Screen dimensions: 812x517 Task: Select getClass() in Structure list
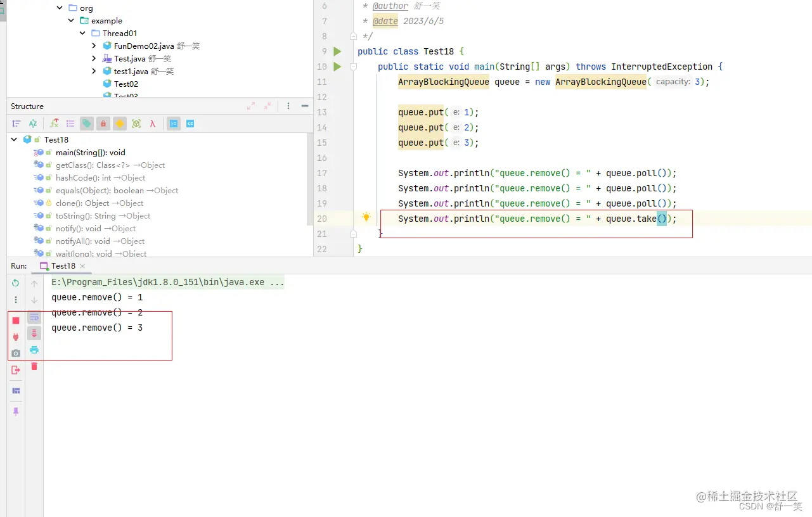(110, 165)
